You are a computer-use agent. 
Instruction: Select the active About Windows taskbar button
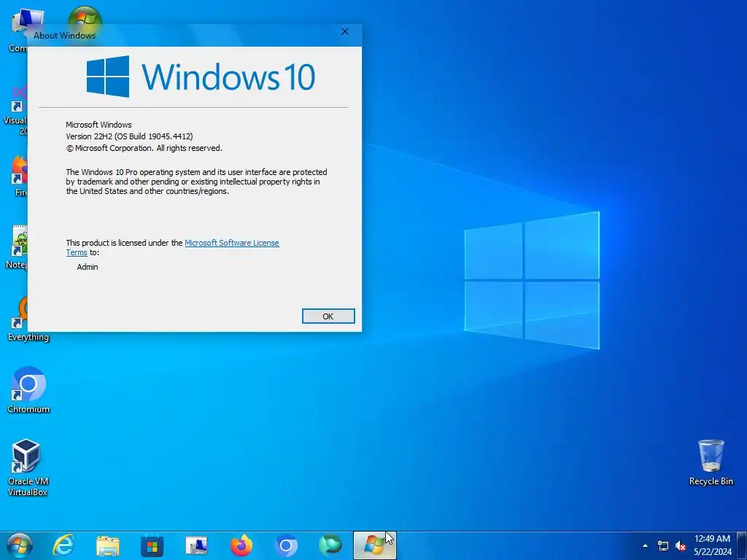374,545
